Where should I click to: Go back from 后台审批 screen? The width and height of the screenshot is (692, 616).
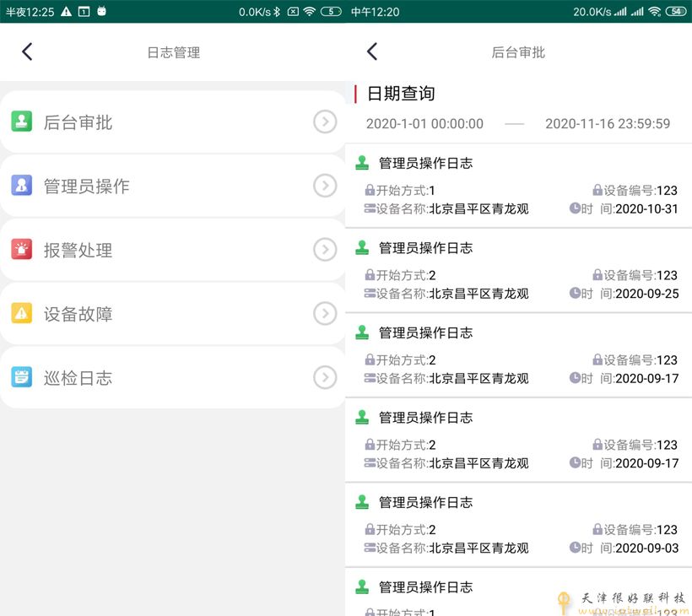point(372,52)
